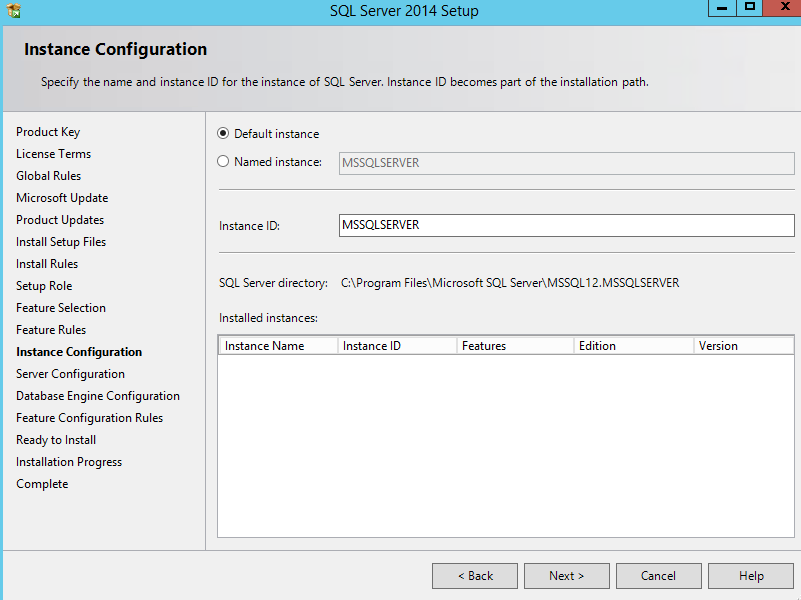This screenshot has height=600, width=801.
Task: Jump to Feature Selection step
Action: (61, 308)
